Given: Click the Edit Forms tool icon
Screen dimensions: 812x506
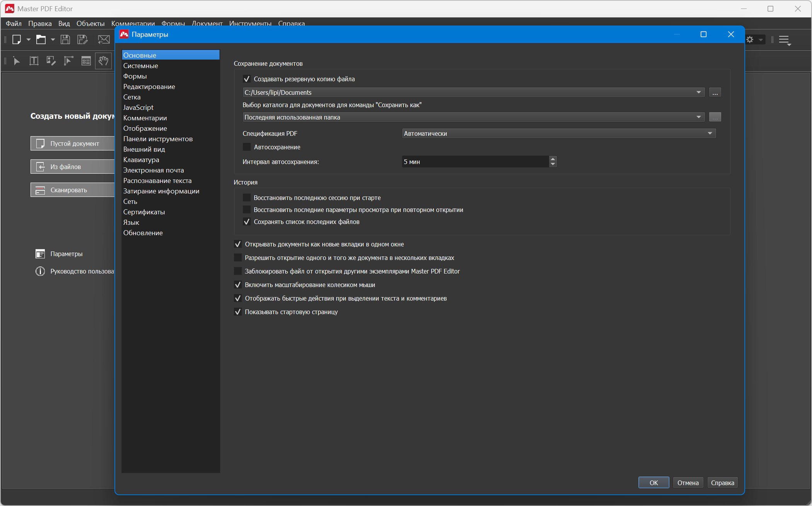Looking at the screenshot, I should [86, 61].
